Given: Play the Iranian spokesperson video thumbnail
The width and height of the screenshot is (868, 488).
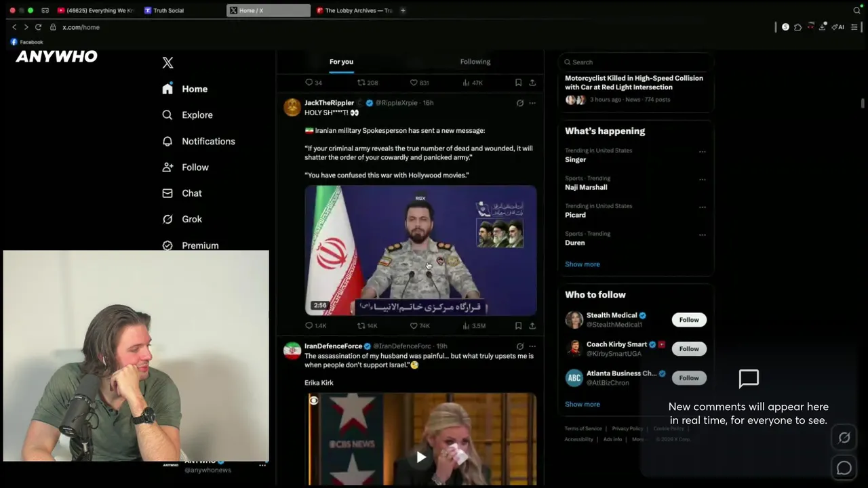Looking at the screenshot, I should tap(420, 251).
